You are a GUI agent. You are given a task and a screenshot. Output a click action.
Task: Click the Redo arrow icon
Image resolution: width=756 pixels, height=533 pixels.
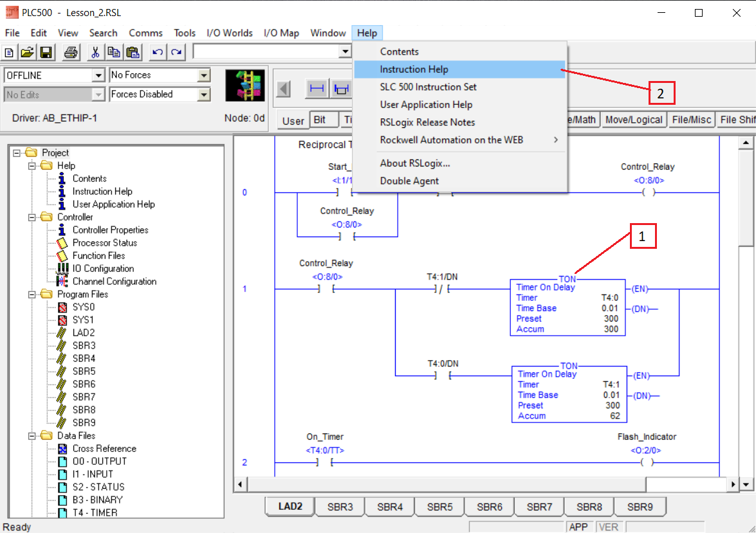pos(176,52)
